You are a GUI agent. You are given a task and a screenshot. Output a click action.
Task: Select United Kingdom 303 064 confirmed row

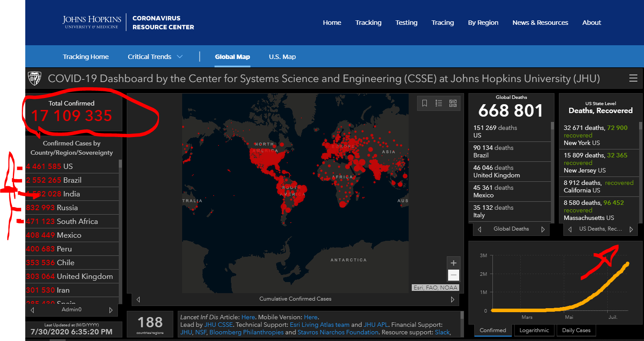pos(72,276)
